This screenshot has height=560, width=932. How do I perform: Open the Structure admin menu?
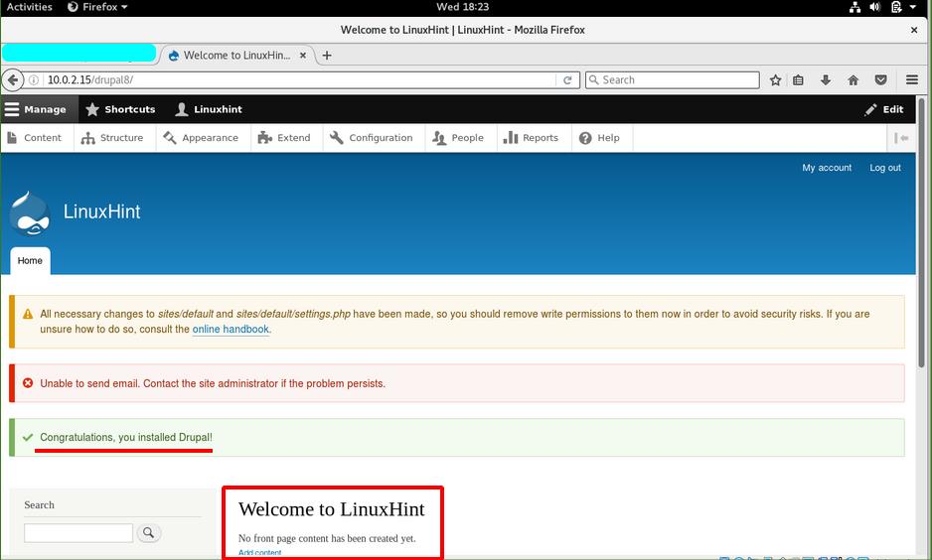coord(112,138)
